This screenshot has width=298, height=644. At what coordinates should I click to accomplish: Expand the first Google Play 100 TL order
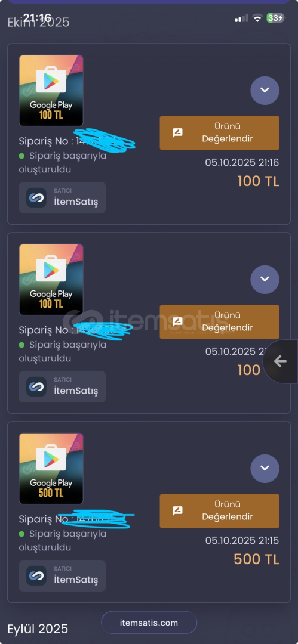click(x=265, y=91)
